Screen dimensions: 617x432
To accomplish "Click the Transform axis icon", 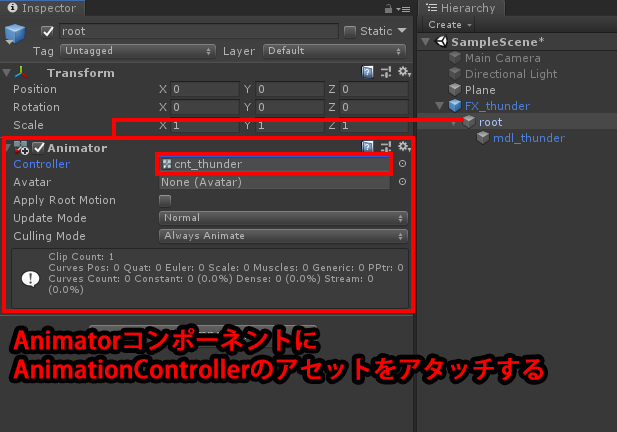I will [x=21, y=72].
